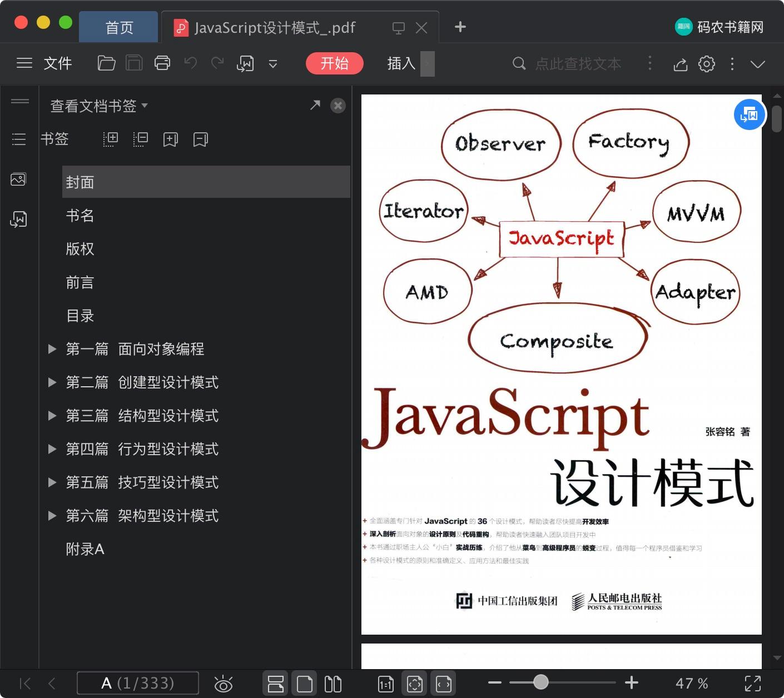Open the hamburger file menu icon
The image size is (784, 698).
24,63
